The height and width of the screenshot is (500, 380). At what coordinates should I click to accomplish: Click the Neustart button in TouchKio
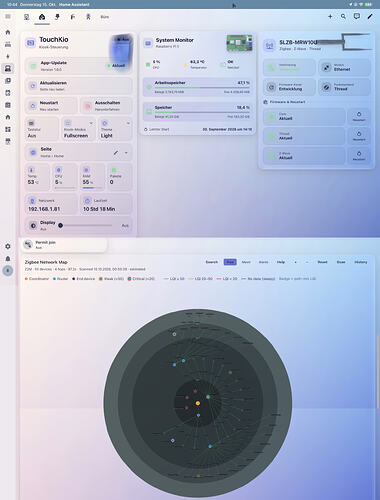[x=51, y=106]
